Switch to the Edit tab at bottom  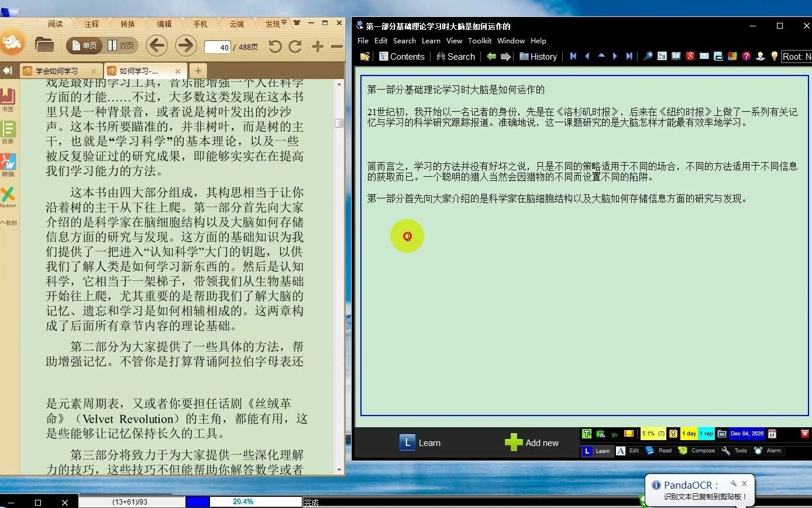(x=628, y=451)
